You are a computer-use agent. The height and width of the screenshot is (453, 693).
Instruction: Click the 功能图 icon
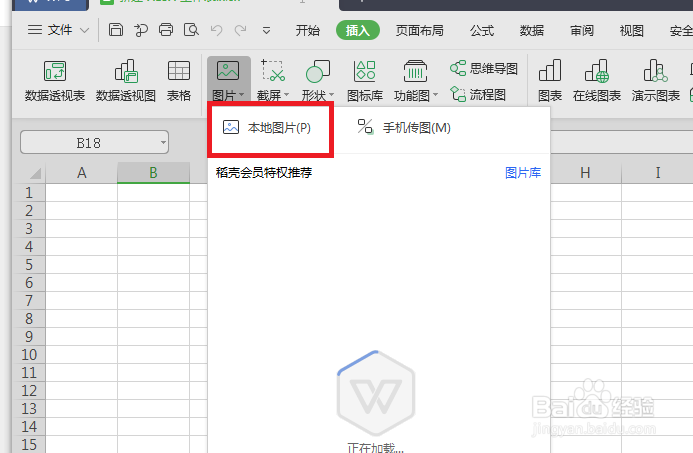pyautogui.click(x=415, y=71)
